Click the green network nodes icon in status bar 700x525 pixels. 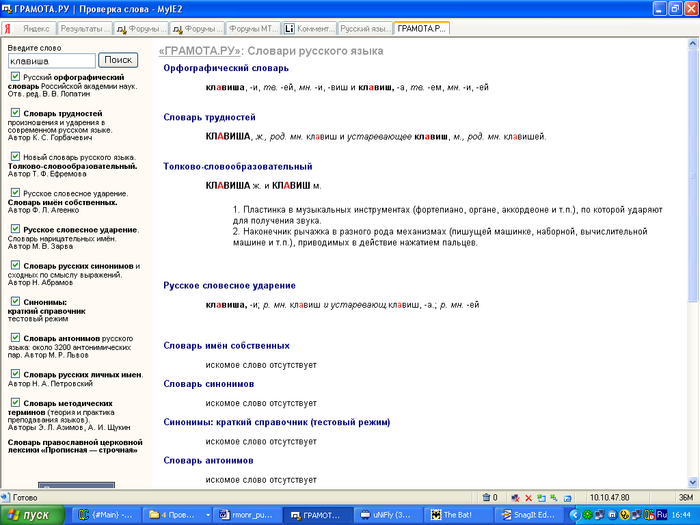click(x=554, y=498)
